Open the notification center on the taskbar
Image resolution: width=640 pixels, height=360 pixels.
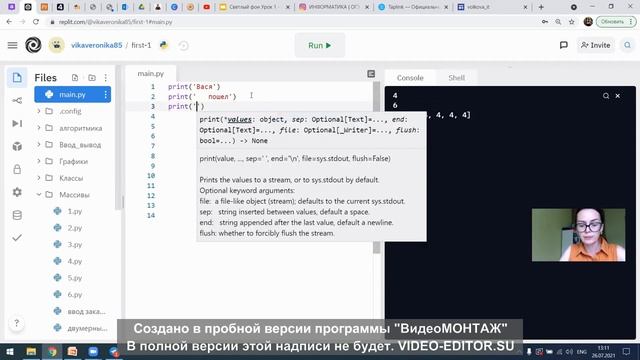(627, 351)
